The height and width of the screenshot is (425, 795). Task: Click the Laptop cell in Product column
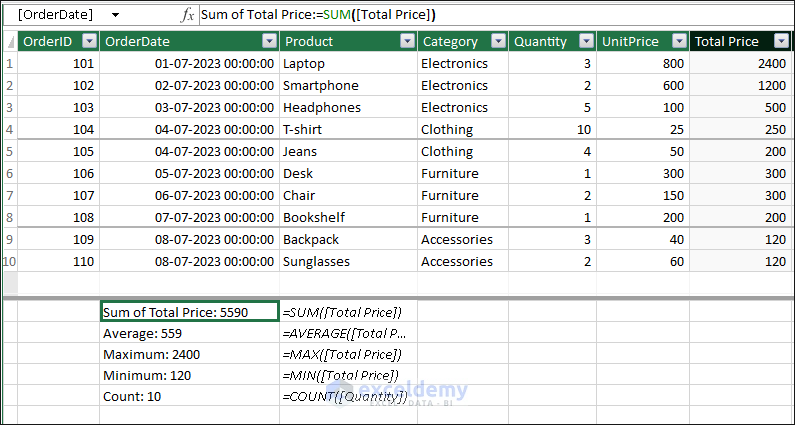click(x=348, y=63)
